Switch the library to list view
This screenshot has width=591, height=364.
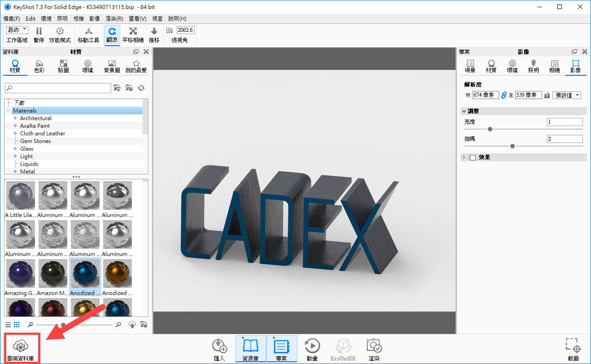[8, 325]
